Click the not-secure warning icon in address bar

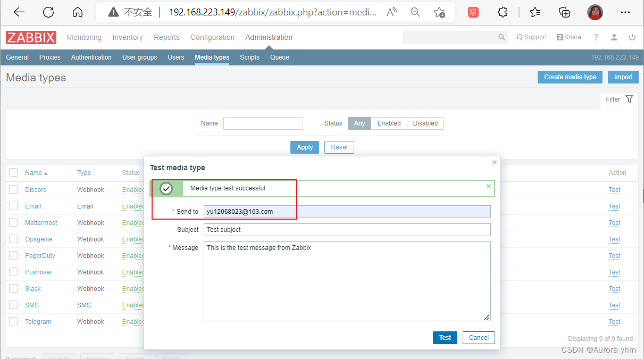click(113, 12)
